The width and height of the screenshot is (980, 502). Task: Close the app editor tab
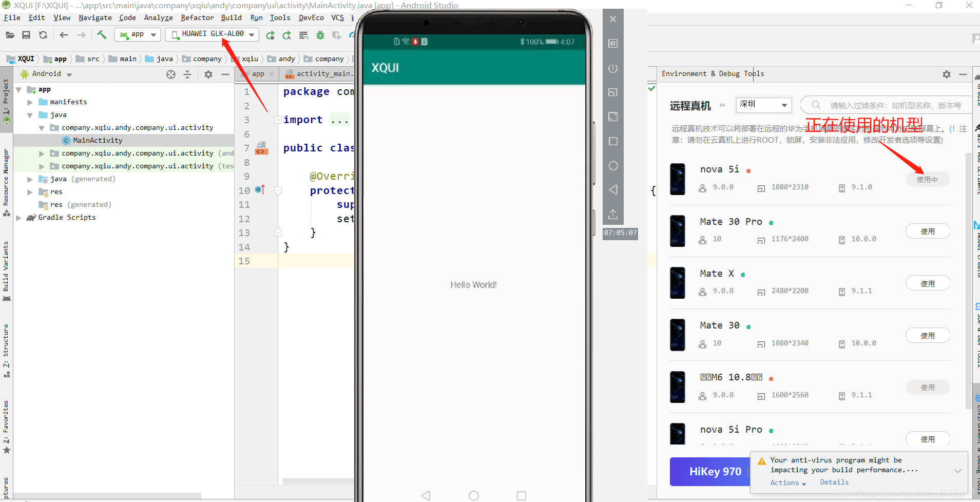(272, 74)
